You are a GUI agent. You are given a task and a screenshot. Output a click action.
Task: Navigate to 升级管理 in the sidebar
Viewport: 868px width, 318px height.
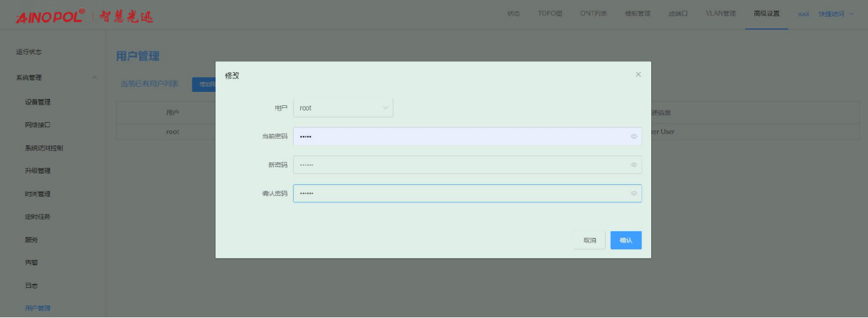point(38,171)
